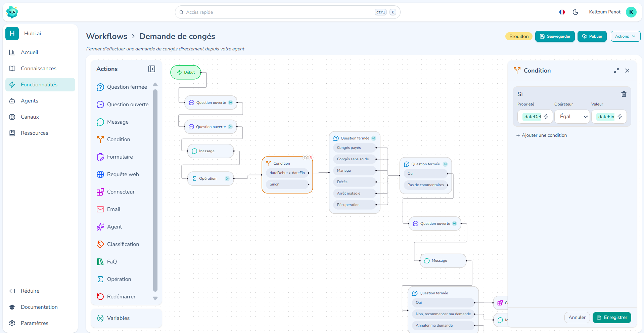Pick the Redémarrer action
The image size is (644, 333).
click(116, 297)
